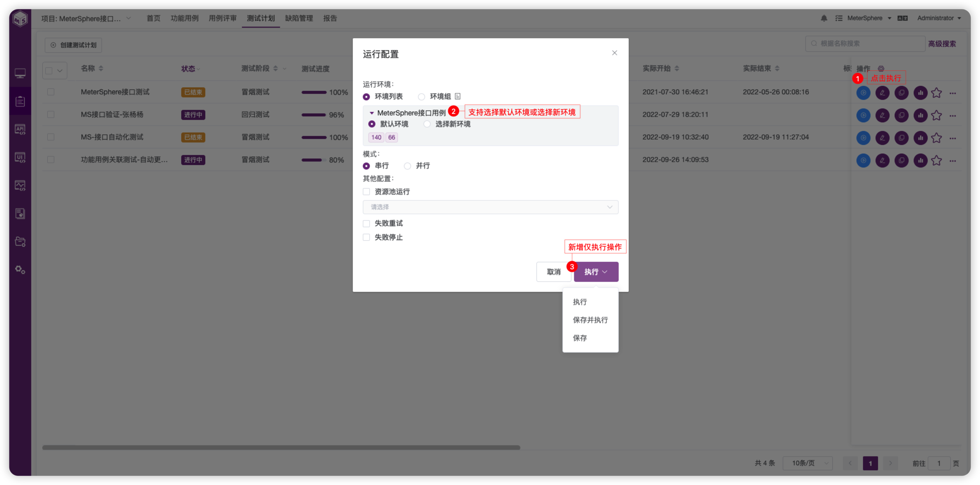Enable 资源池运行 checkbox
The height and width of the screenshot is (485, 980).
pyautogui.click(x=366, y=192)
